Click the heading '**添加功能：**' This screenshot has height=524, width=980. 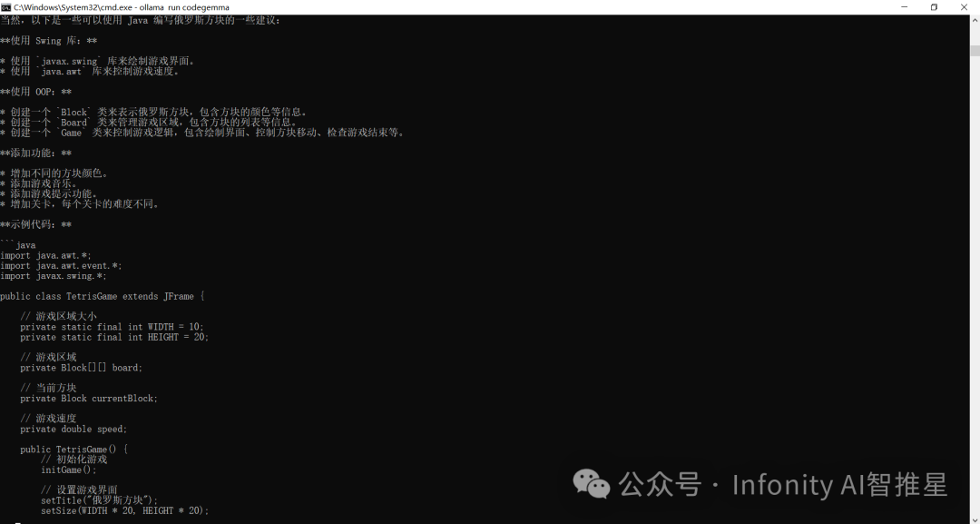[x=36, y=153]
